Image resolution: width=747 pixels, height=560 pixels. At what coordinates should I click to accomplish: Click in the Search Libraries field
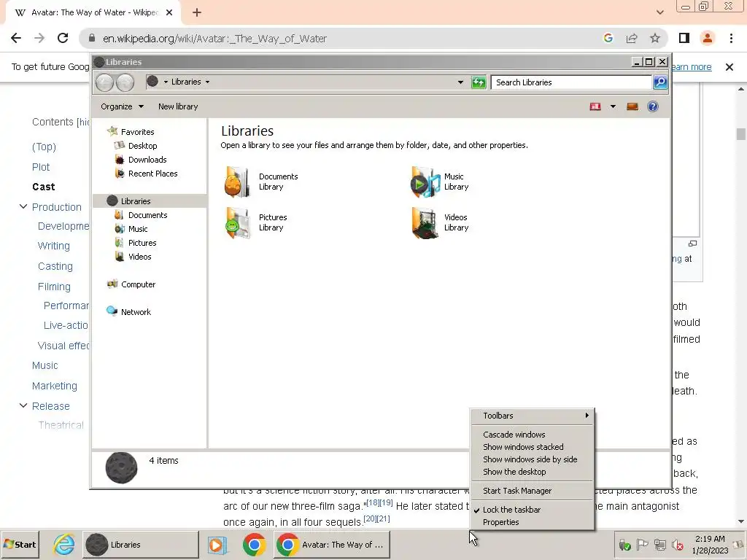click(x=571, y=82)
